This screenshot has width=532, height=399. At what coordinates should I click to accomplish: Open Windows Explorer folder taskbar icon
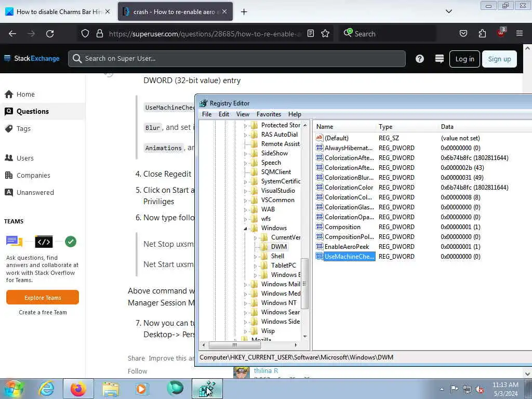pyautogui.click(x=111, y=389)
